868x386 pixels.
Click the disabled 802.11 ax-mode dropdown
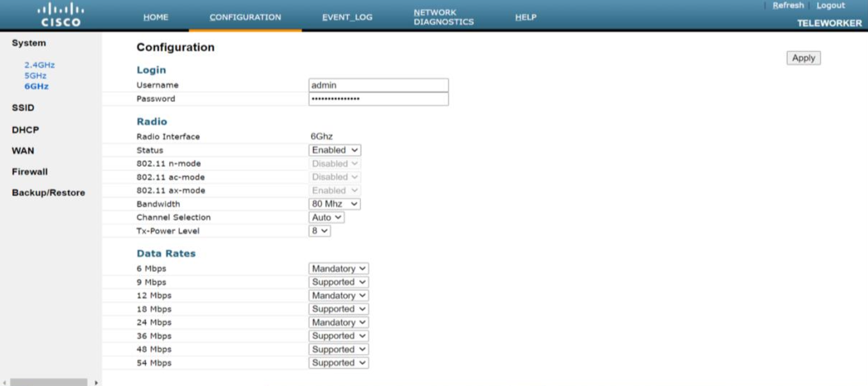pyautogui.click(x=335, y=190)
